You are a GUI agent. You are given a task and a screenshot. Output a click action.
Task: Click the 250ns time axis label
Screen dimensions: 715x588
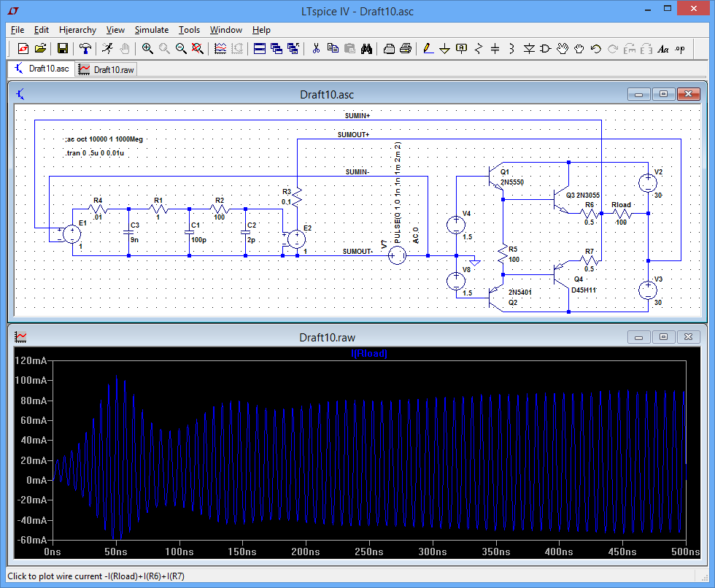(x=369, y=552)
